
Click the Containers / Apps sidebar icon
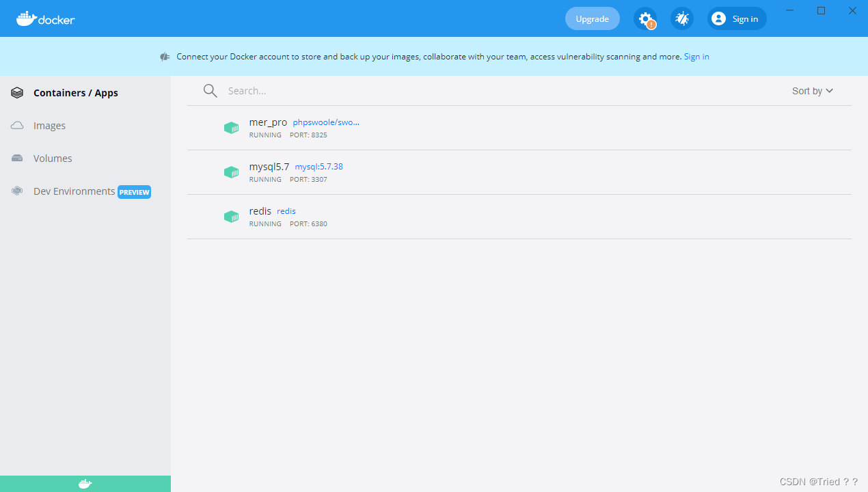(x=17, y=93)
